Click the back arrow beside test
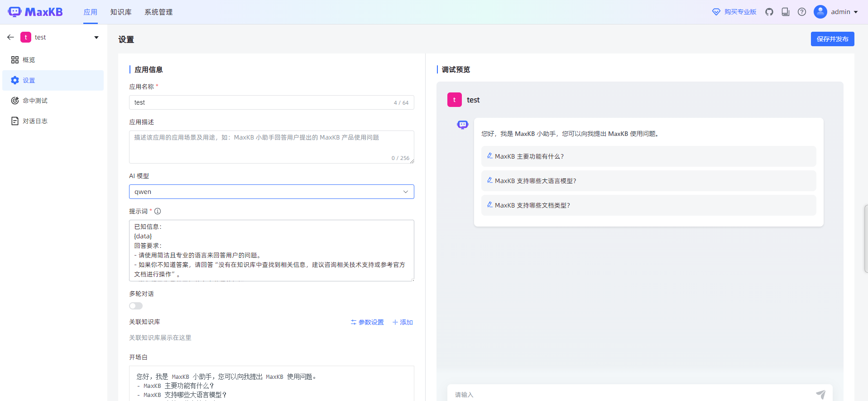 pos(10,37)
